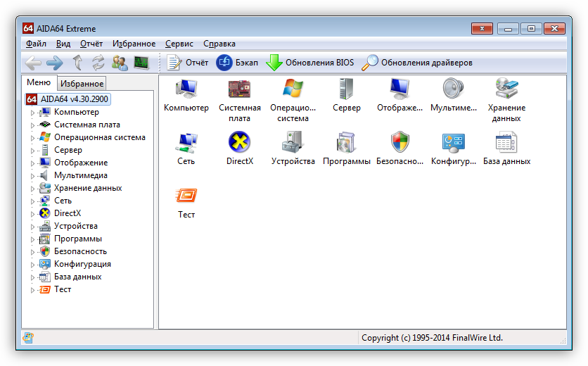The height and width of the screenshot is (366, 588).
Task: Select Программы in the left tree
Action: point(77,239)
